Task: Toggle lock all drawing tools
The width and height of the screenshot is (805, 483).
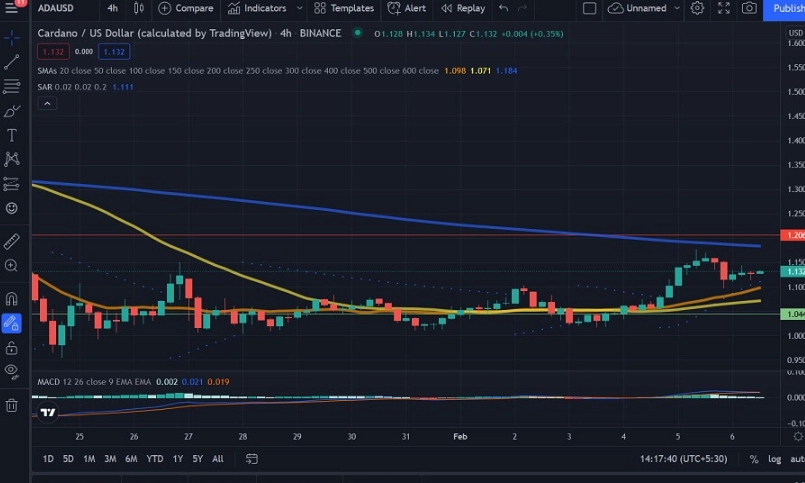Action: point(12,347)
